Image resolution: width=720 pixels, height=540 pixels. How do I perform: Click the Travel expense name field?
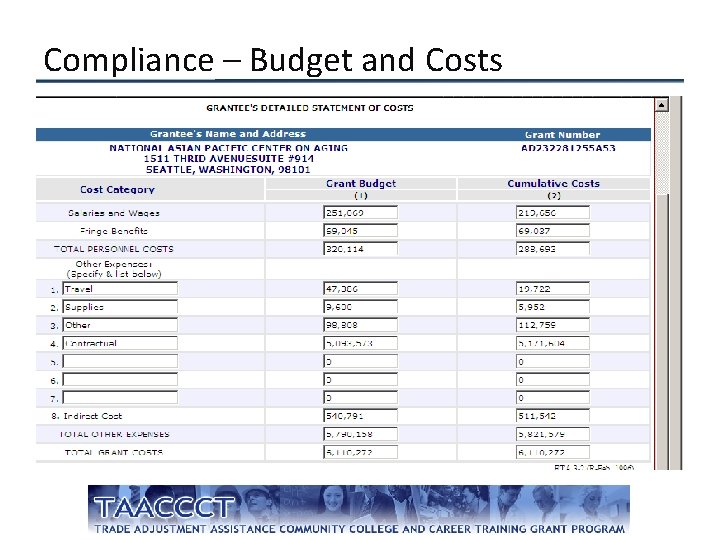(x=120, y=288)
